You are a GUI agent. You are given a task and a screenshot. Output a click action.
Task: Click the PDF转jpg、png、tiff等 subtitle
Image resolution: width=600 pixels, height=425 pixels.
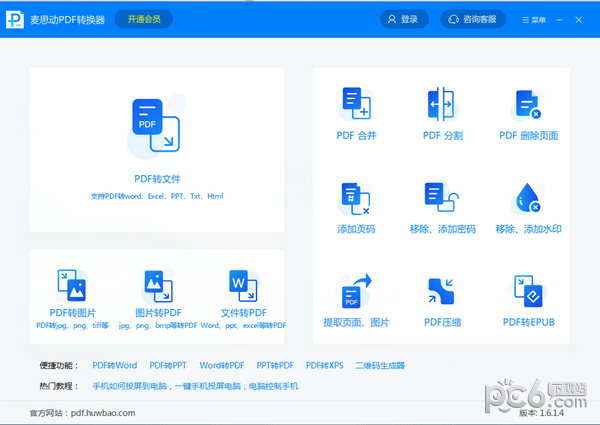point(72,326)
